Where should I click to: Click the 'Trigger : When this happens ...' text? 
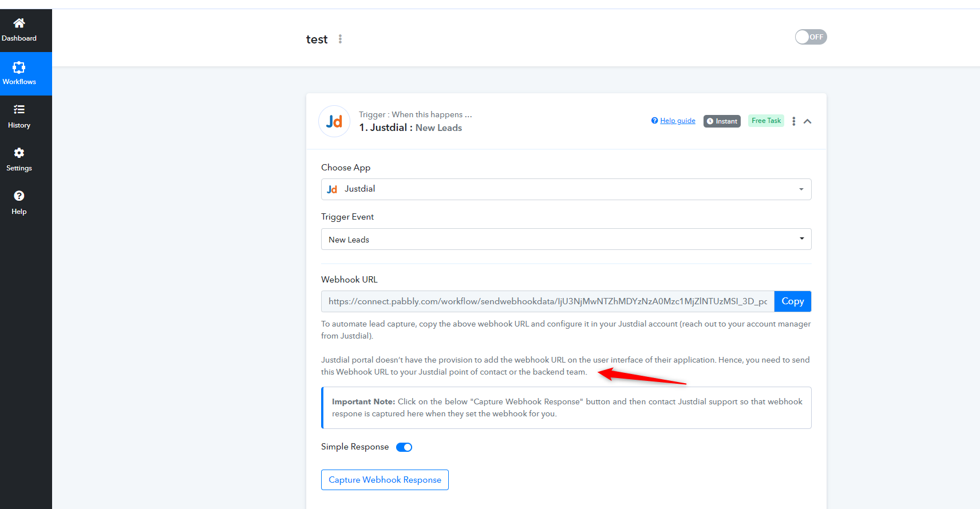click(x=416, y=114)
